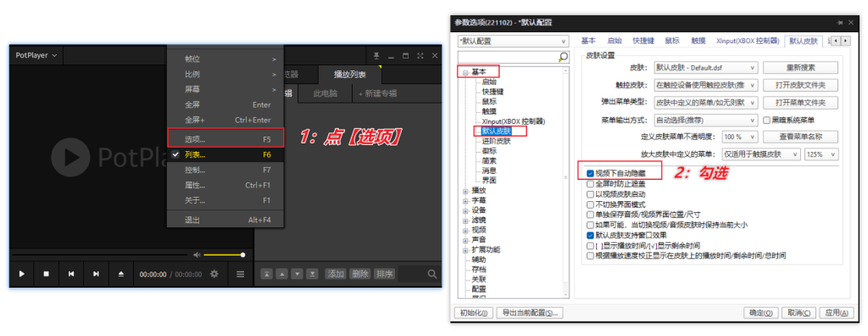Click the eject/open file icon
Screen dimensions: 868x336
point(121,274)
